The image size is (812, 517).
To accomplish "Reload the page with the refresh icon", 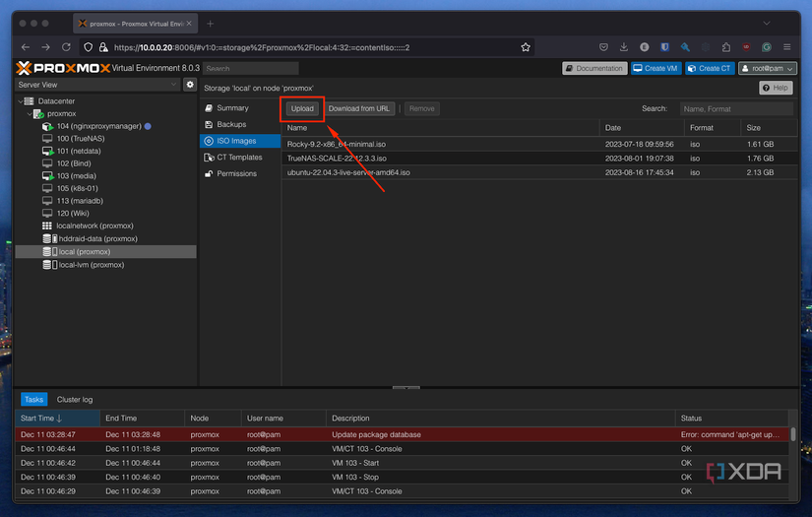I will 66,47.
